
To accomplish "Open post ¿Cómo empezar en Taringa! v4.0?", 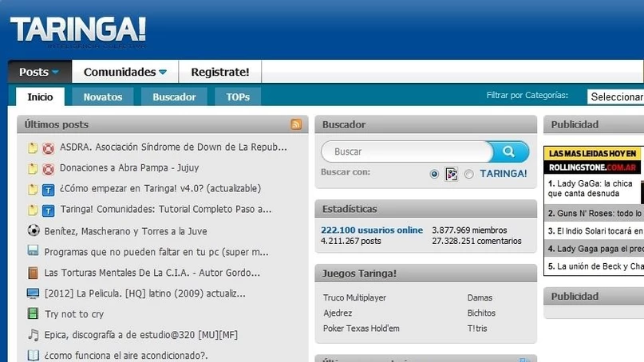I will click(x=160, y=188).
